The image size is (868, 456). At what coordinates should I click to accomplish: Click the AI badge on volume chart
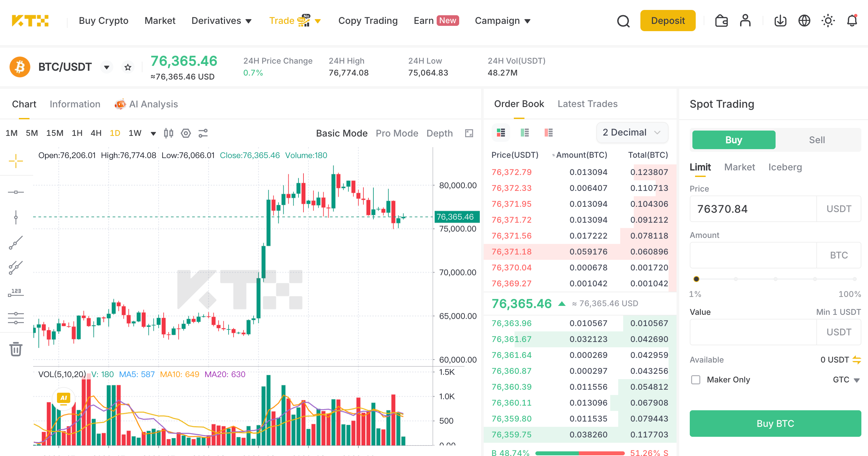click(x=63, y=398)
